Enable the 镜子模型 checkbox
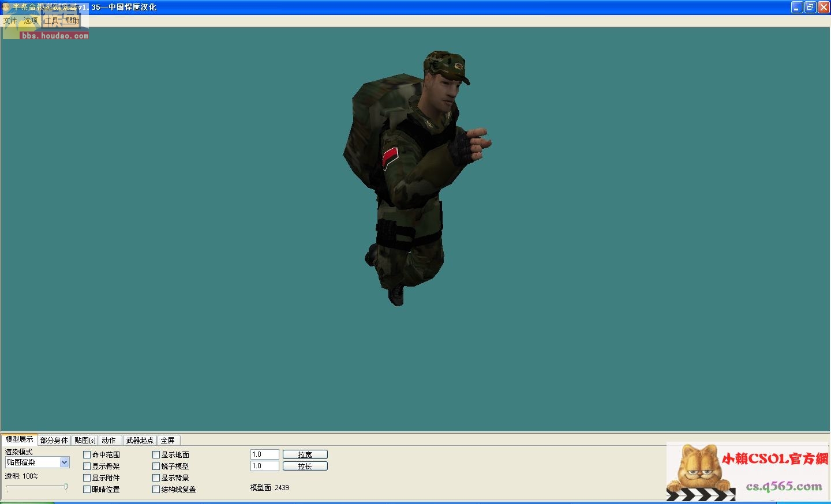 coord(156,467)
